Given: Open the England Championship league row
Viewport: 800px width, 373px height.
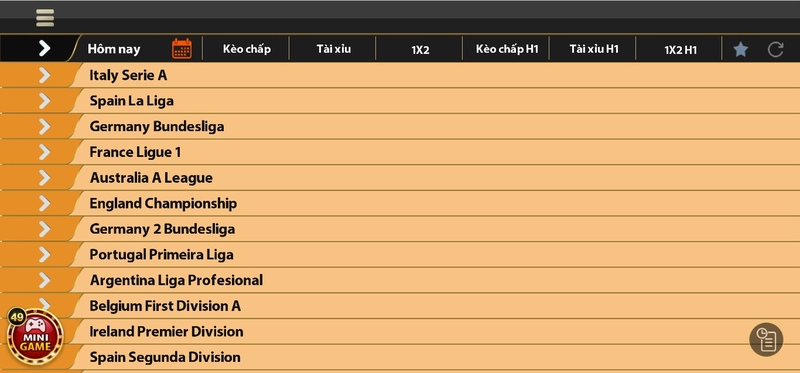Looking at the screenshot, I should point(400,203).
